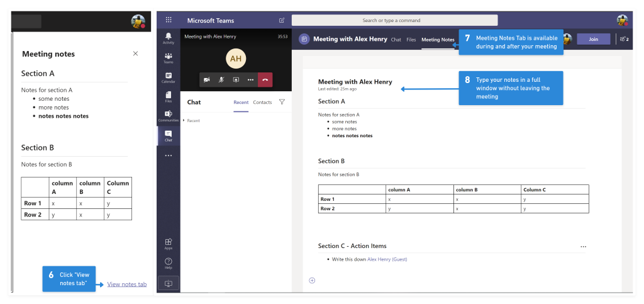
Task: Open Apps store in the sidebar
Action: [169, 244]
